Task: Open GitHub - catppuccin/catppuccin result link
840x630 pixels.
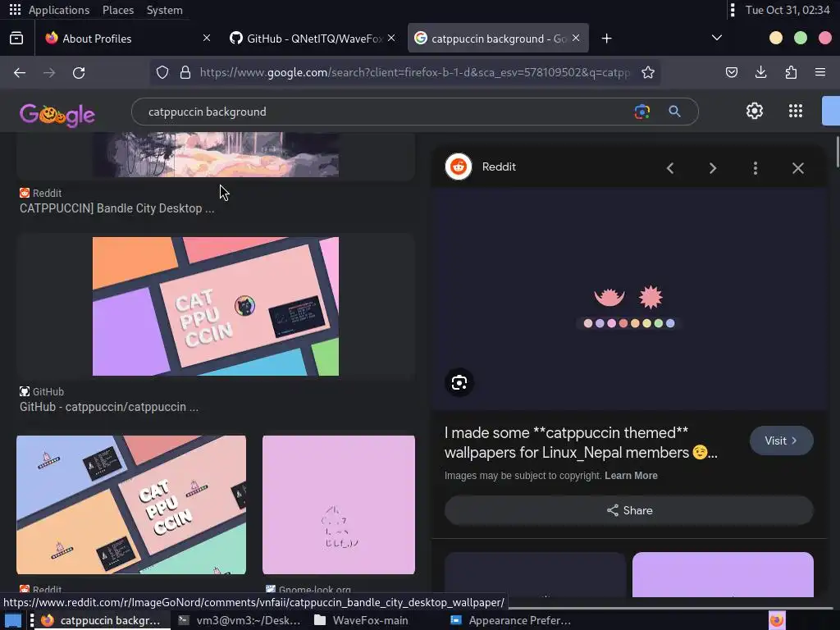Action: pos(109,407)
